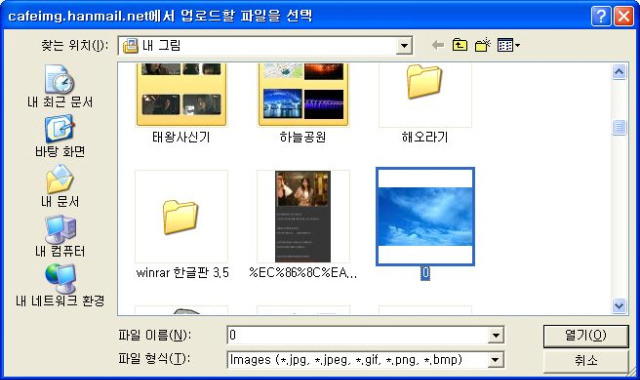This screenshot has width=640, height=380.
Task: Select the %EC%86%8C%EA... image thumbnail
Action: [303, 216]
